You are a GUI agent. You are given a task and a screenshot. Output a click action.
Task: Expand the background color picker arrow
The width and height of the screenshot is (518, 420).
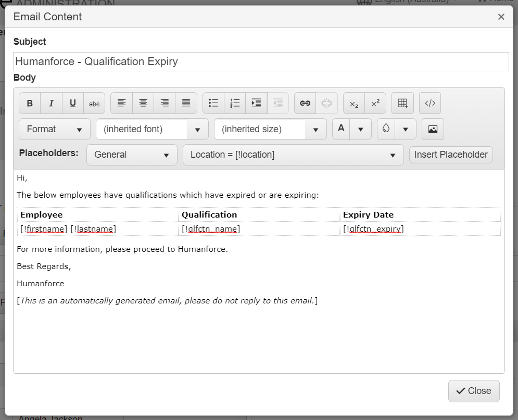pos(406,129)
